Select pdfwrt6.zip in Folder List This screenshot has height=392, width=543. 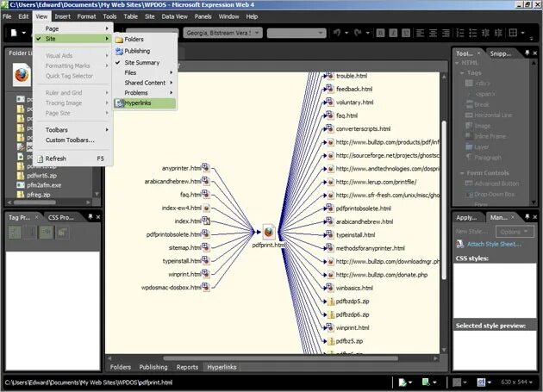[41, 176]
